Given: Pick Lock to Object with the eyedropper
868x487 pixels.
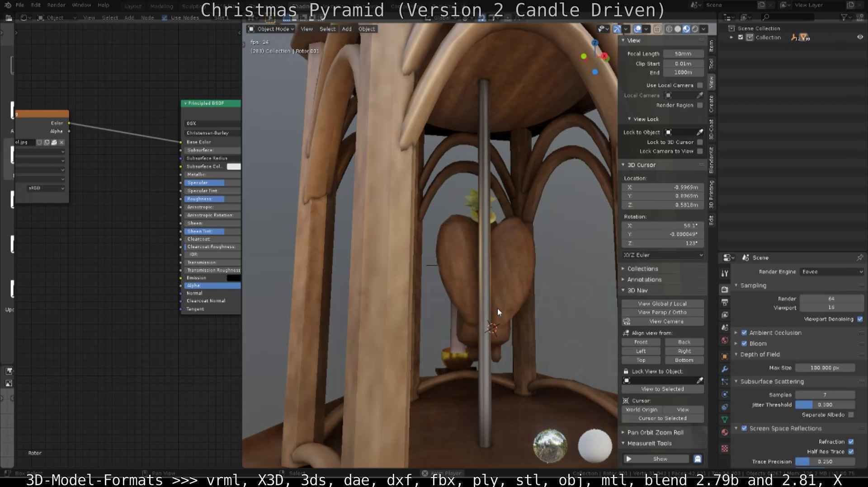Looking at the screenshot, I should pos(700,132).
